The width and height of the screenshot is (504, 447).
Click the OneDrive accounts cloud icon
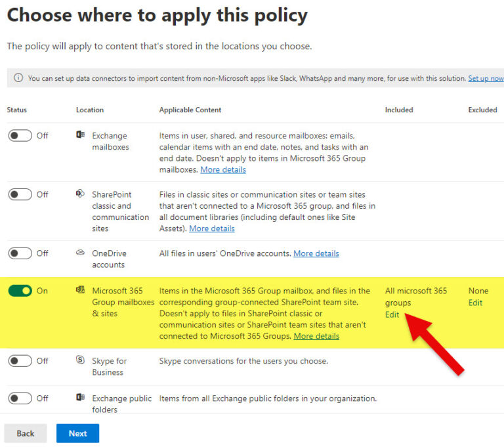[80, 252]
